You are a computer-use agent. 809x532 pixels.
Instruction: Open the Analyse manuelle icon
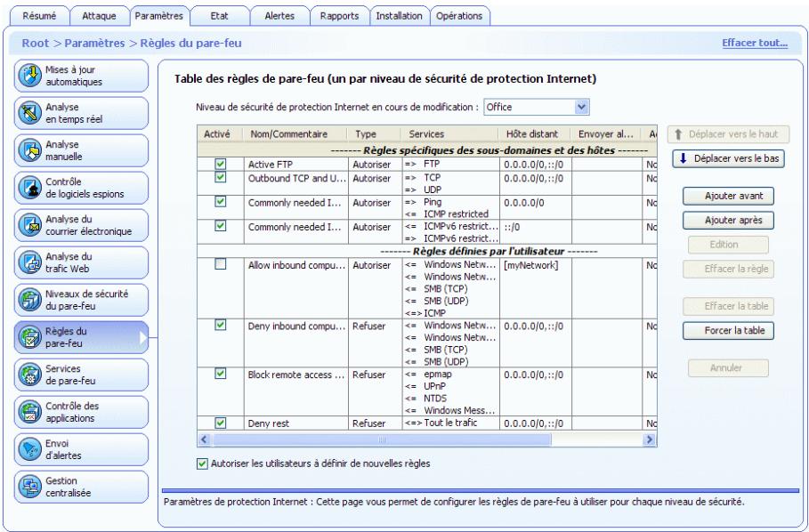[x=30, y=150]
